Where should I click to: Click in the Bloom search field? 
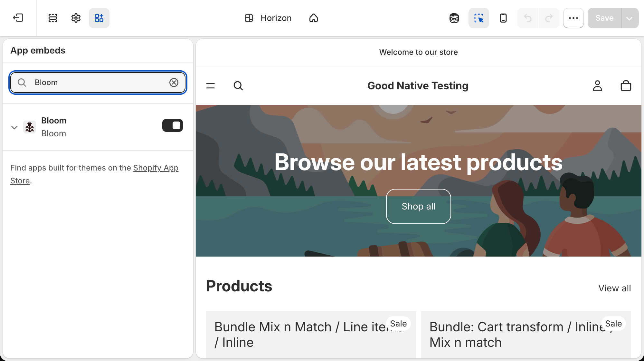point(98,83)
